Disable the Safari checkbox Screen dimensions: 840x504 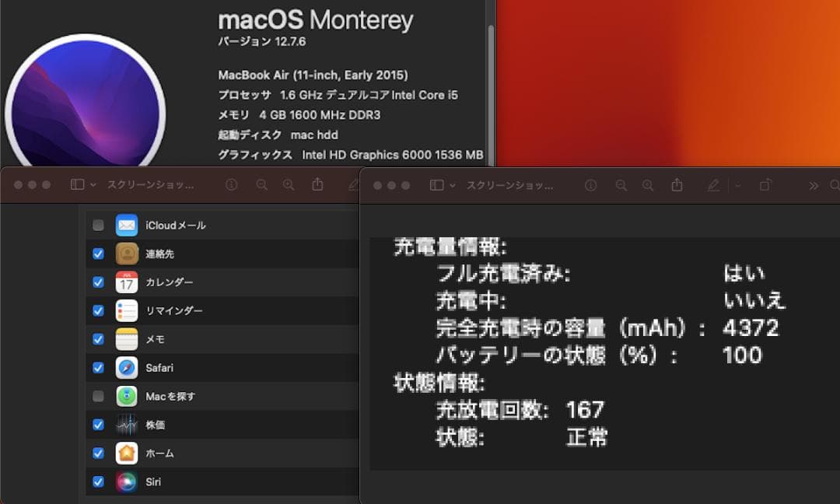pos(99,367)
